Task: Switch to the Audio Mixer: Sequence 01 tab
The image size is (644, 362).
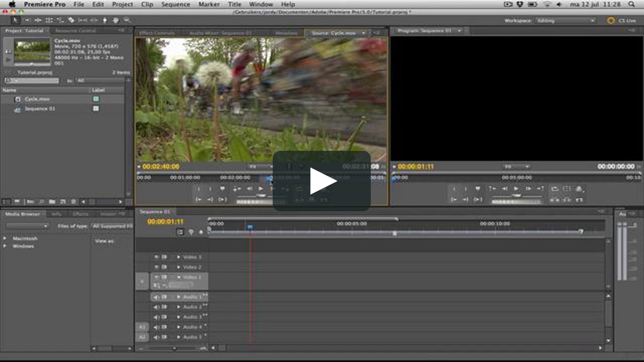Action: [x=220, y=33]
